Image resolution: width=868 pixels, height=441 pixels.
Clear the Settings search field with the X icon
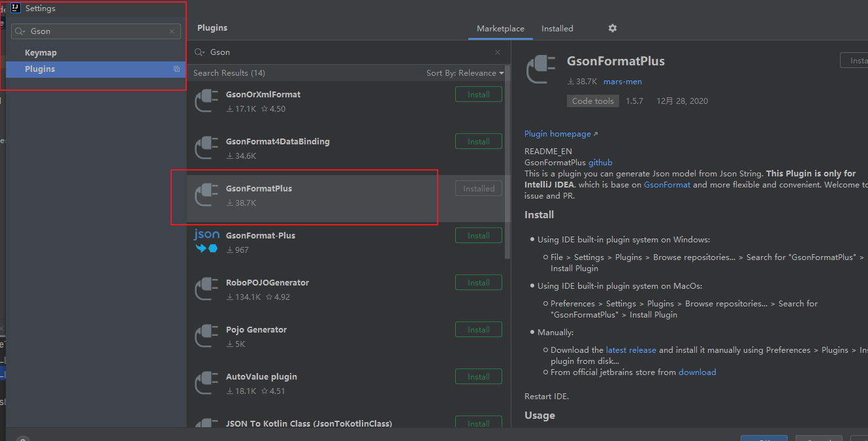(x=172, y=31)
